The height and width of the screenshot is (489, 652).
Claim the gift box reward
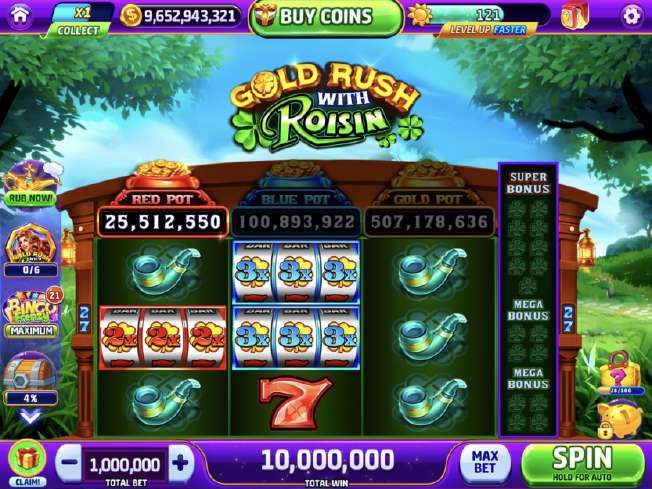point(28,463)
